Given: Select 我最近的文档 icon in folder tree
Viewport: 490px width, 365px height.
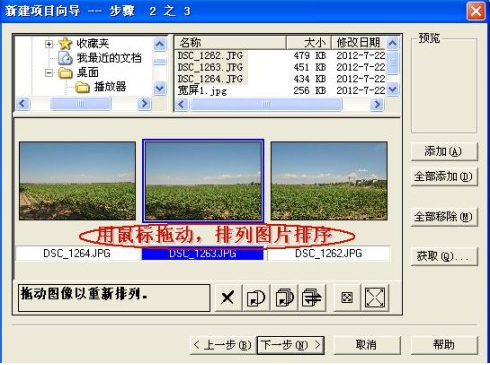Looking at the screenshot, I should [65, 58].
